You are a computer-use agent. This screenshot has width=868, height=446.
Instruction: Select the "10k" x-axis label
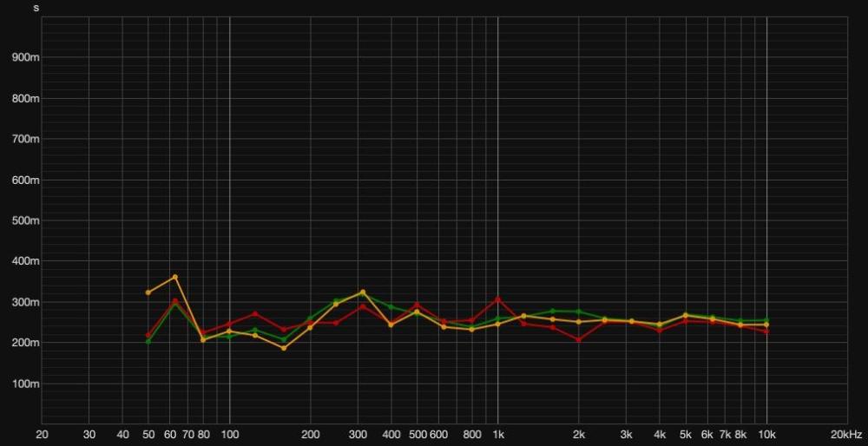coord(766,434)
